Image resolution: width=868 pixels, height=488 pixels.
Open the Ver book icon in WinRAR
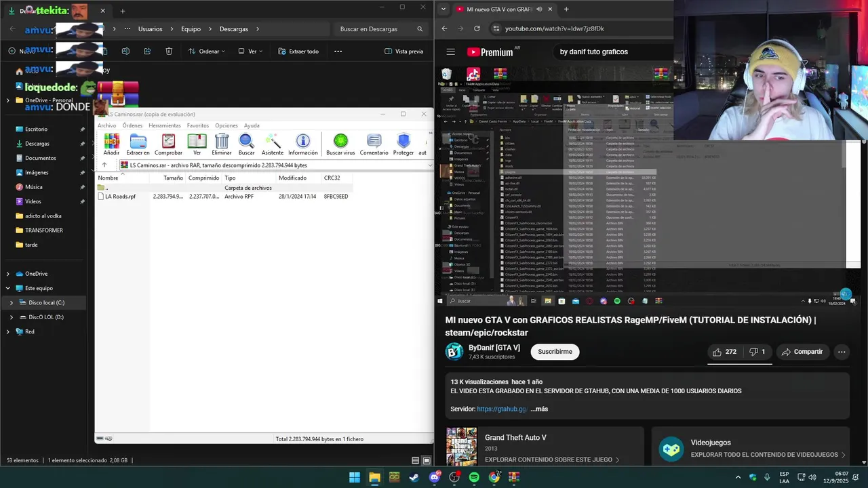tap(197, 144)
